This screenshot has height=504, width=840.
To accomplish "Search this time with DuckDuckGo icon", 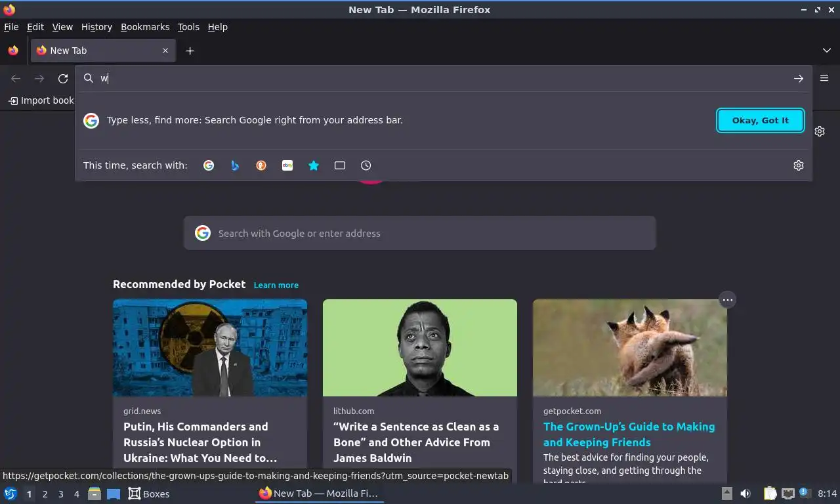I will pos(261,165).
